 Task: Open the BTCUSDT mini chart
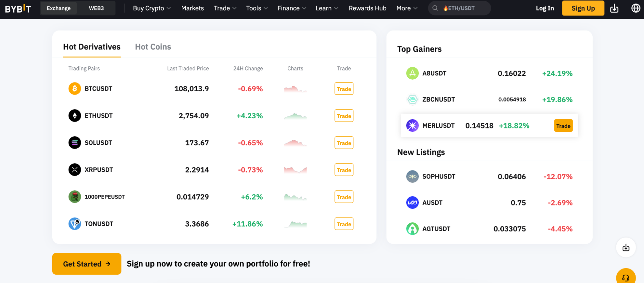point(295,89)
